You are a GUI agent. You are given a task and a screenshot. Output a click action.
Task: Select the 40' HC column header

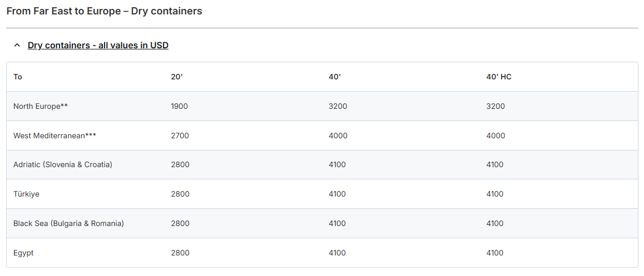(x=499, y=77)
